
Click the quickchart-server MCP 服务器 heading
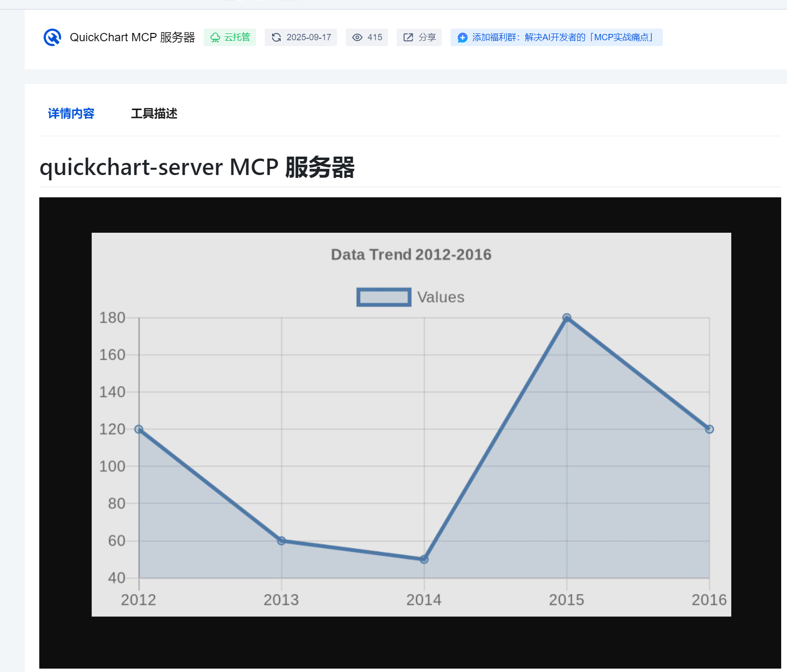point(197,167)
